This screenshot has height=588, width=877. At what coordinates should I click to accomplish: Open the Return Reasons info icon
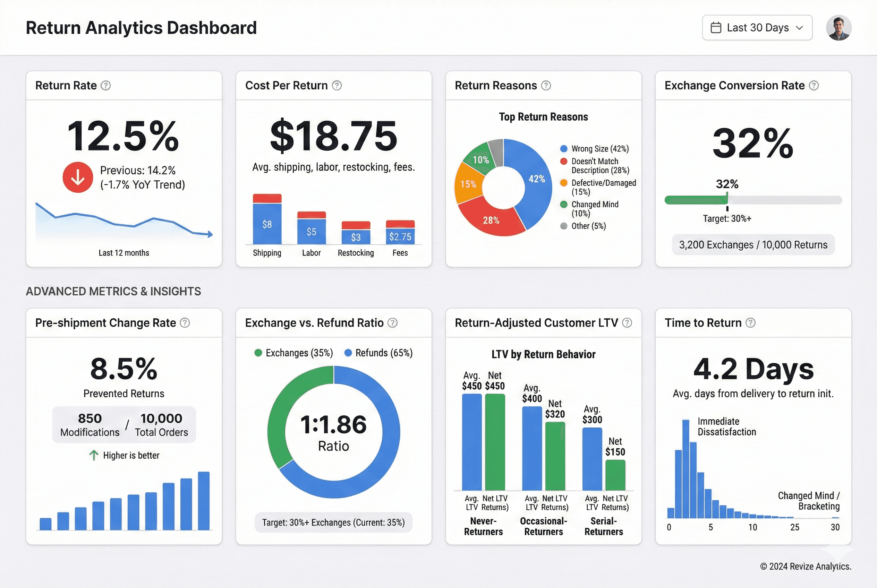(546, 86)
